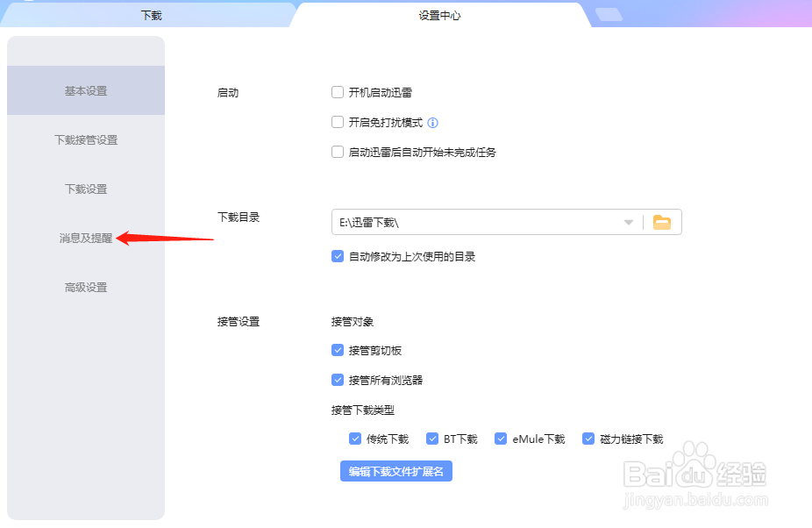
Task: Select 下载接管设置 in sidebar
Action: [86, 139]
